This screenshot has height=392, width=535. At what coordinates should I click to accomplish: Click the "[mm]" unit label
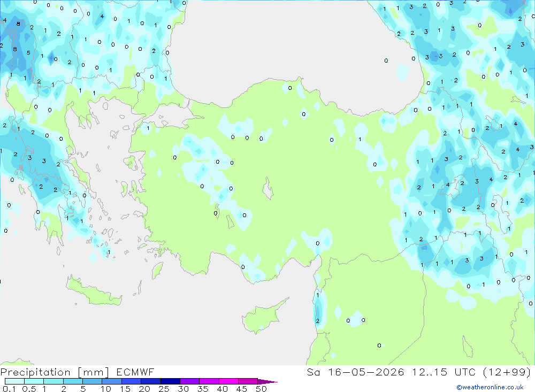coord(93,372)
